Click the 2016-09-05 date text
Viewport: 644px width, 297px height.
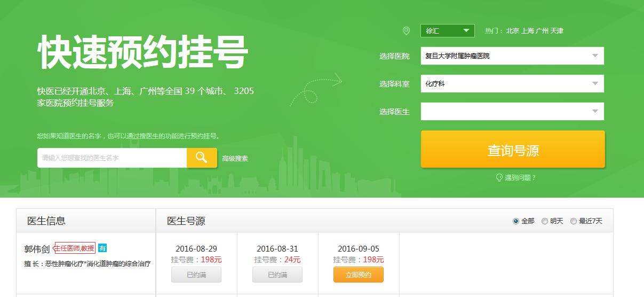tap(359, 249)
